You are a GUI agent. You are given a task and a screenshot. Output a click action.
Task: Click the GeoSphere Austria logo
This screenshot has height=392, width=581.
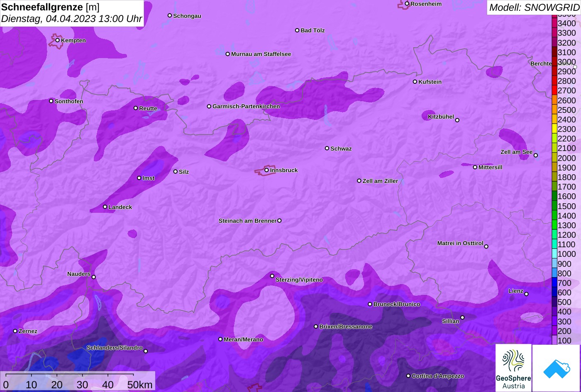(513, 368)
